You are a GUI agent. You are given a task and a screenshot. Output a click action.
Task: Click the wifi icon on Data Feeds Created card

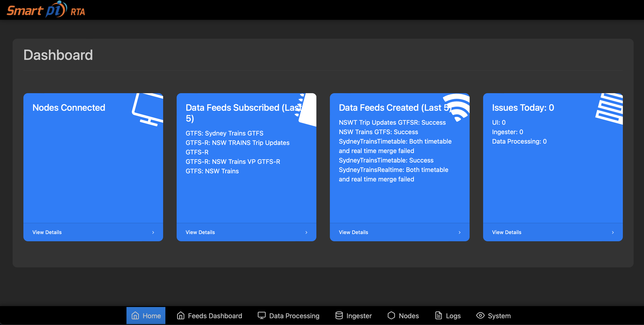coord(457,108)
